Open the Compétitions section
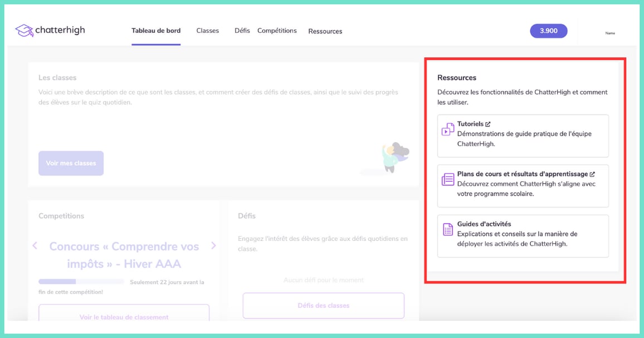 (x=277, y=31)
